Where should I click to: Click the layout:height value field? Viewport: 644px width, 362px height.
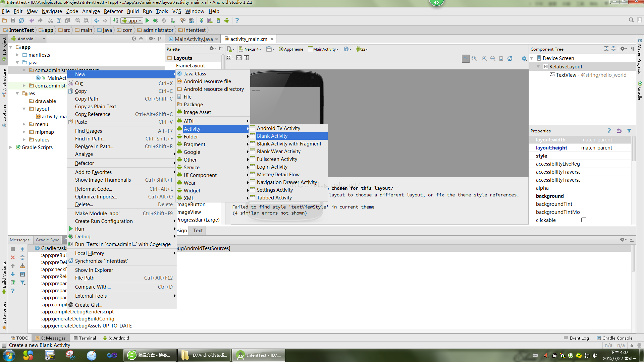coord(605,148)
